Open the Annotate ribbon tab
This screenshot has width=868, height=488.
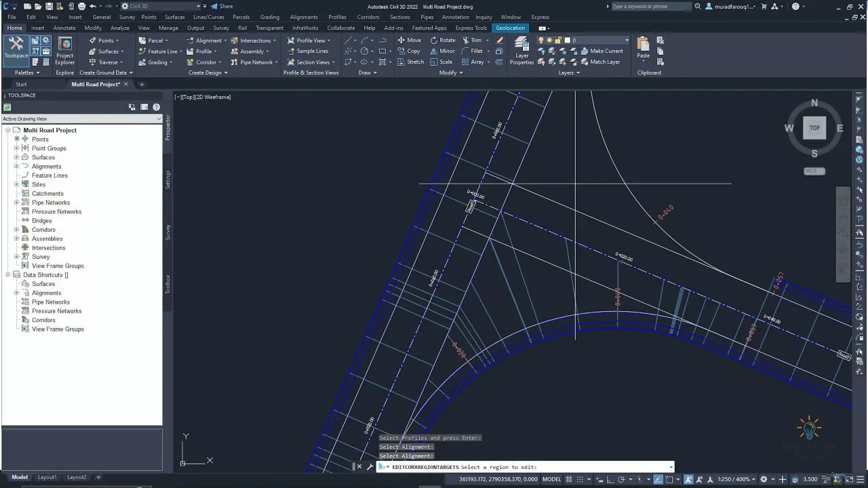click(64, 28)
